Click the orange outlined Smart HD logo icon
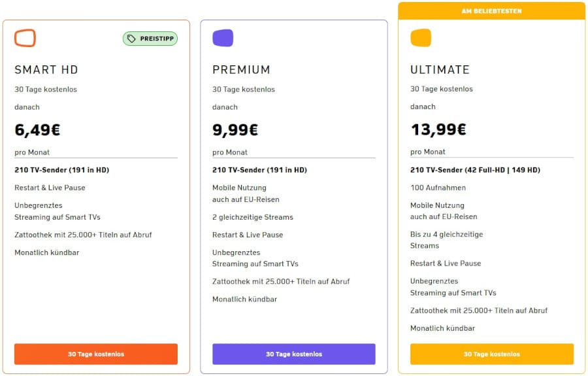588x376 pixels. coord(25,38)
